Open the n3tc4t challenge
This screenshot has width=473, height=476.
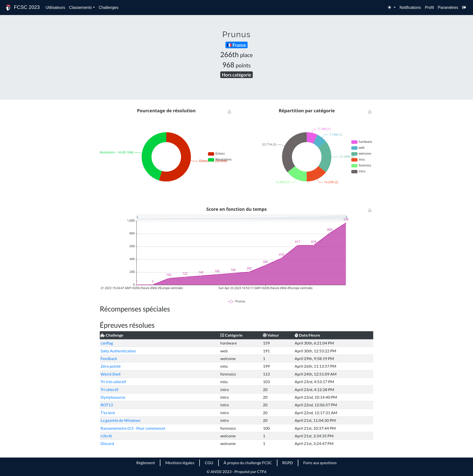[106, 436]
